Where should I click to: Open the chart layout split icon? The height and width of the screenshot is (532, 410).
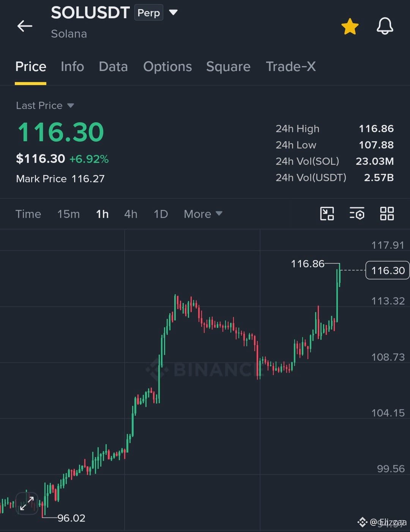(327, 214)
